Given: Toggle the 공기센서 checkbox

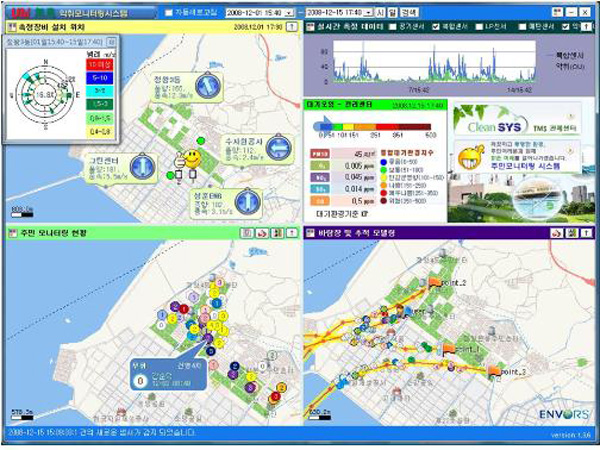Looking at the screenshot, I should (393, 27).
